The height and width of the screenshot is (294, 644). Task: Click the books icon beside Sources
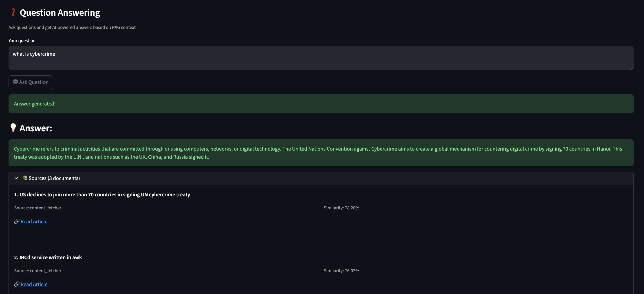[x=25, y=178]
